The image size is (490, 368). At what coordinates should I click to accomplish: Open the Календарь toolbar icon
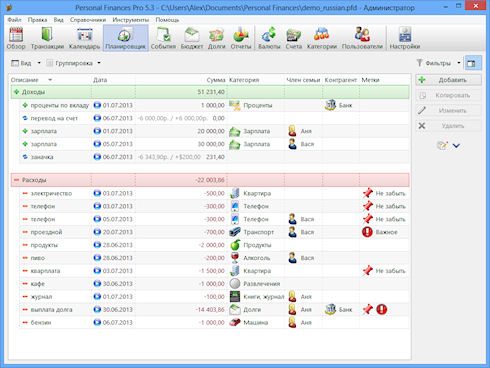point(84,38)
